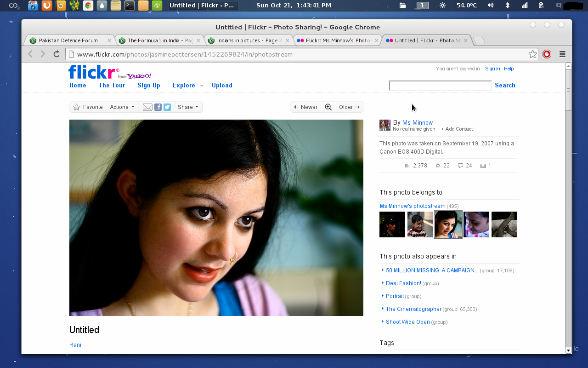
Task: Expand the arrow next to Explore
Action: 201,86
